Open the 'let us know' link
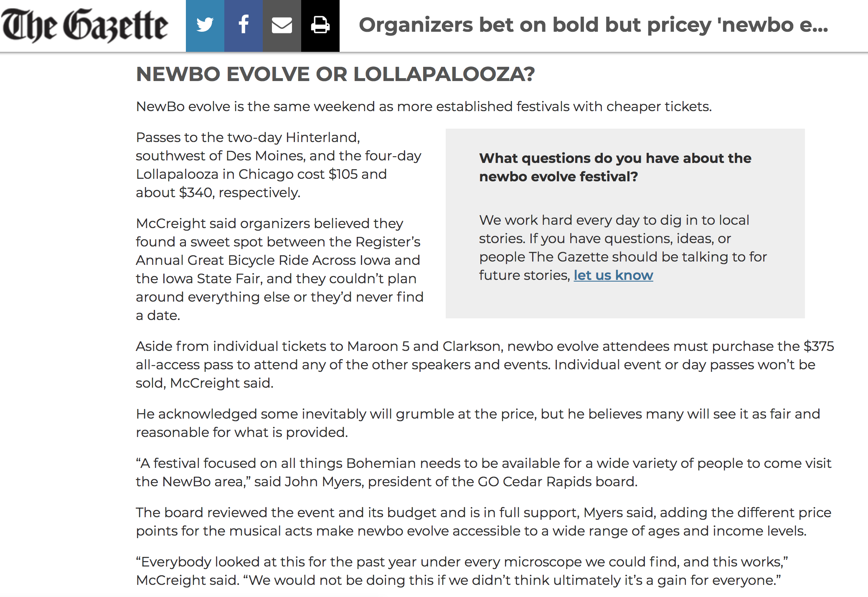Image resolution: width=868 pixels, height=597 pixels. click(613, 275)
